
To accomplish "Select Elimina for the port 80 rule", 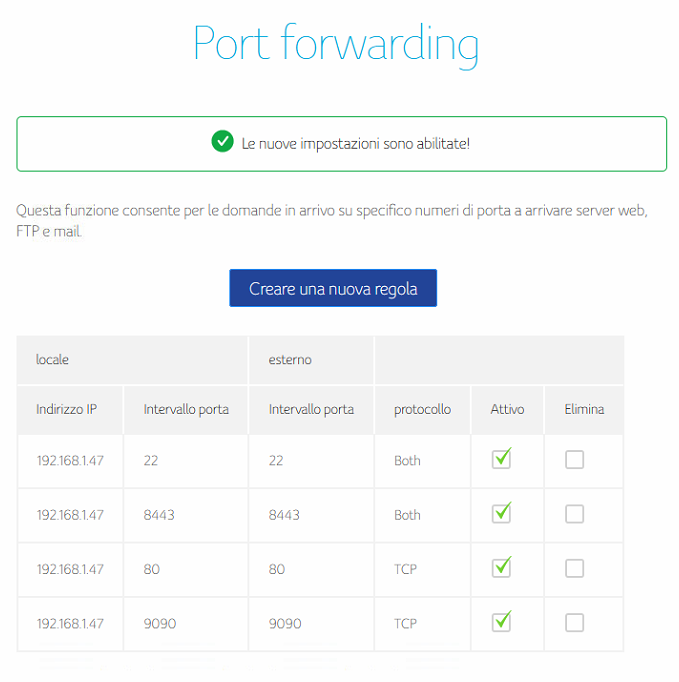I will pos(574,568).
